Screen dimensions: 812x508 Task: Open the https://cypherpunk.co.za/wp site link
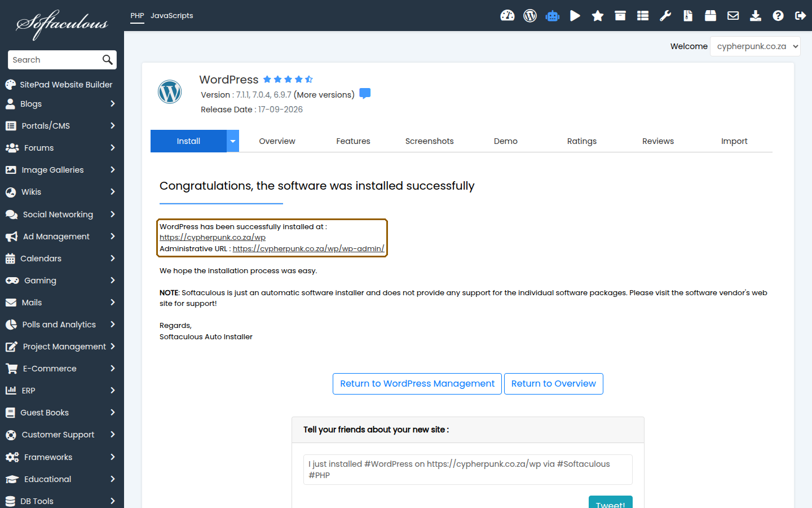tap(213, 238)
